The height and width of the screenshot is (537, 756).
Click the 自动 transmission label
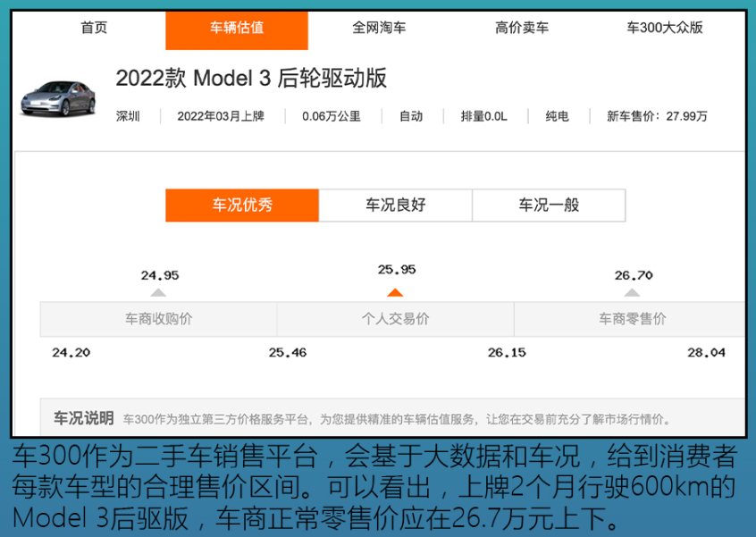[x=411, y=116]
